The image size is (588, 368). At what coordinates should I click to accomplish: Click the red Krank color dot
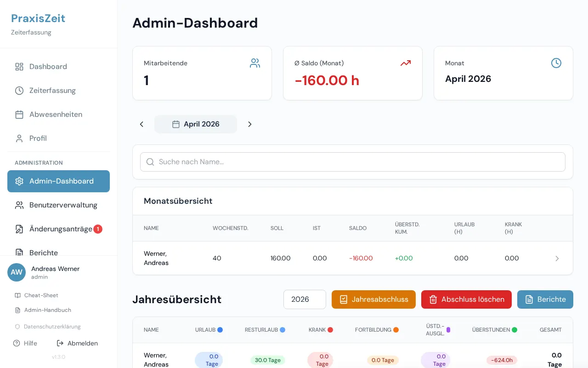[x=330, y=330]
